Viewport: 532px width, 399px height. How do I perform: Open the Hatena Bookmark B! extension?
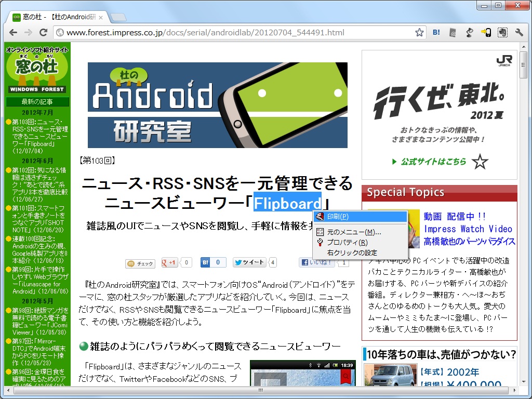(436, 33)
